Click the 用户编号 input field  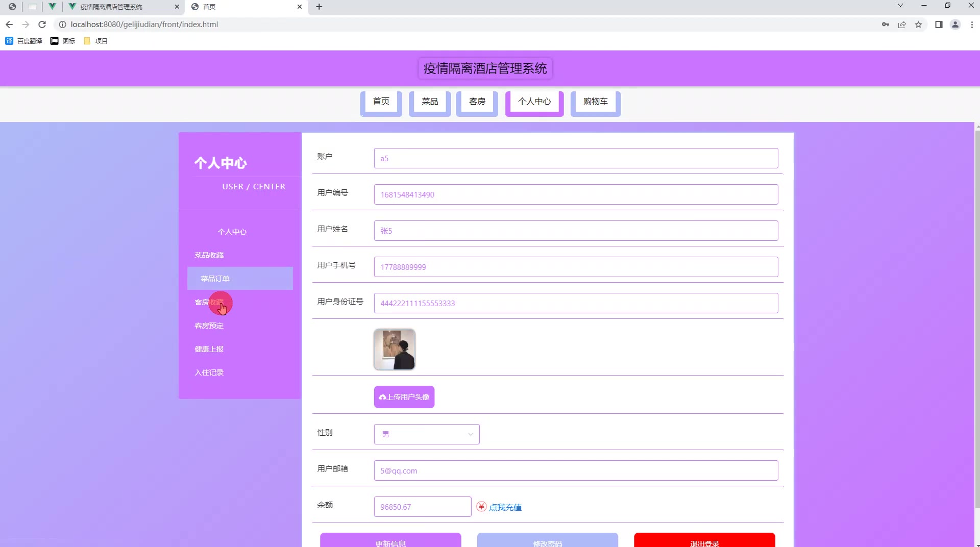click(x=576, y=194)
